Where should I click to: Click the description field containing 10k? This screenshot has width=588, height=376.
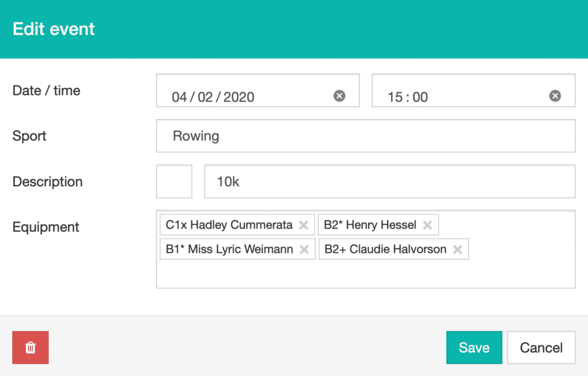point(390,182)
